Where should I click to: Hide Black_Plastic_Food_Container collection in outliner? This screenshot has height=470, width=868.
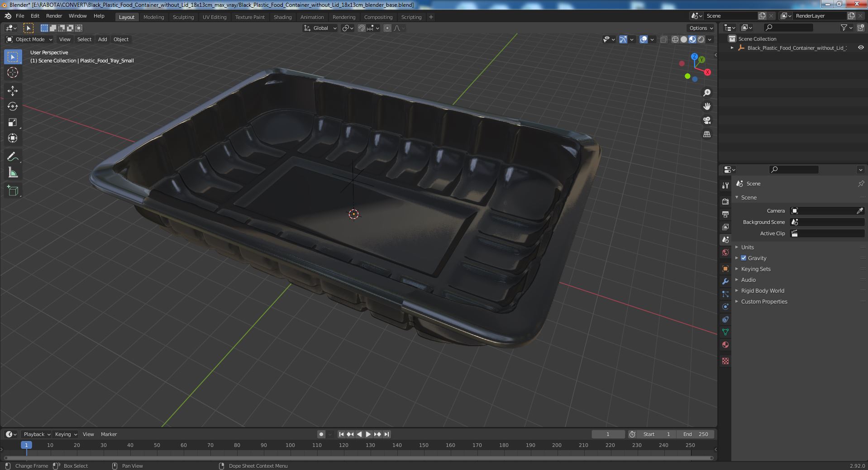pyautogui.click(x=861, y=47)
